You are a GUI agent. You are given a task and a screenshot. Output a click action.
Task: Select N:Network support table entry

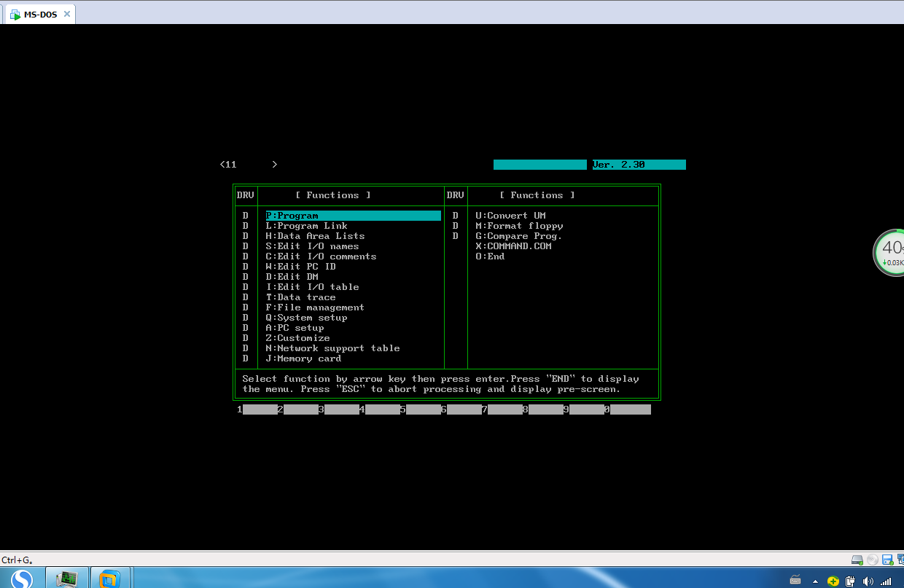click(x=332, y=348)
